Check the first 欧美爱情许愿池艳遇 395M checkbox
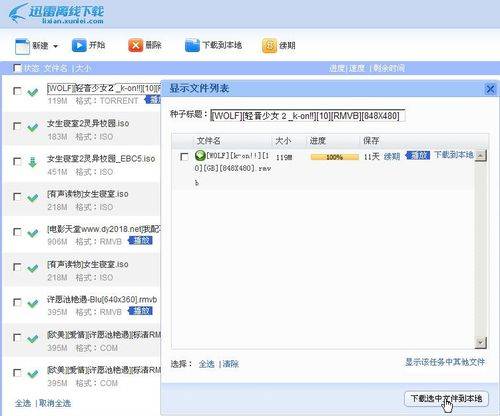The height and width of the screenshot is (416, 500). pyautogui.click(x=17, y=338)
